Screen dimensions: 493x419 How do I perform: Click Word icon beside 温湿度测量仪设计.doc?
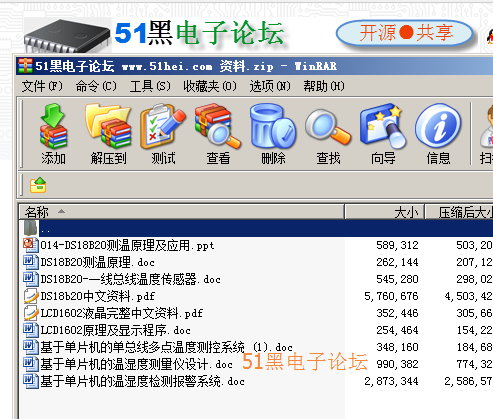tap(30, 364)
